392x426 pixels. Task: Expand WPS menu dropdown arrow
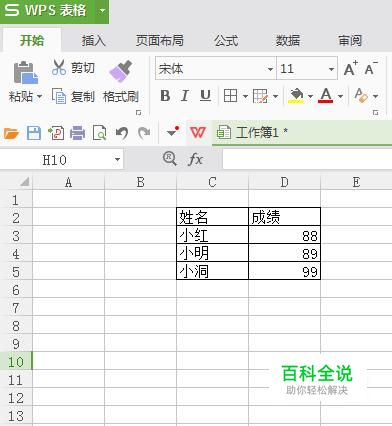(102, 10)
